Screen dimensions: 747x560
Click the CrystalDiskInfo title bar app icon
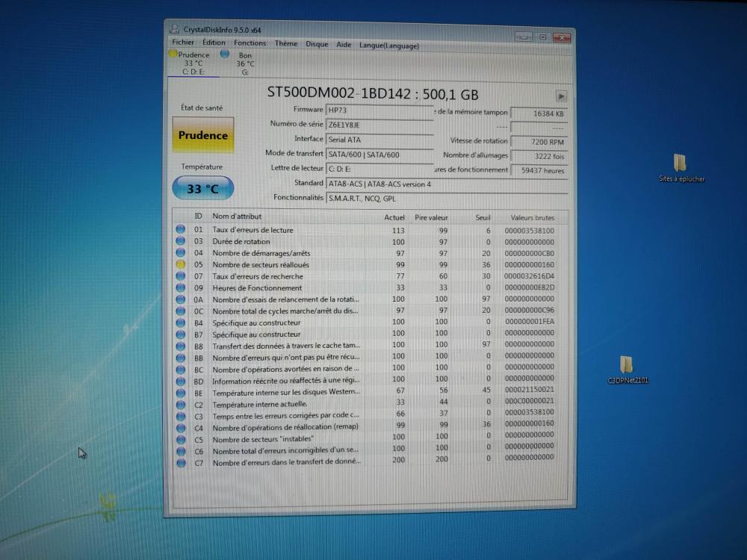pos(175,30)
